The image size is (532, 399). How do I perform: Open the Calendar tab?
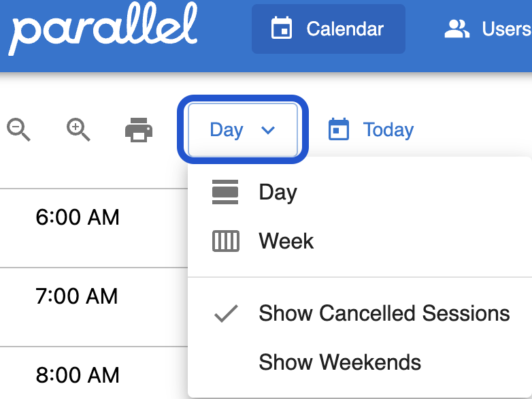coord(329,29)
